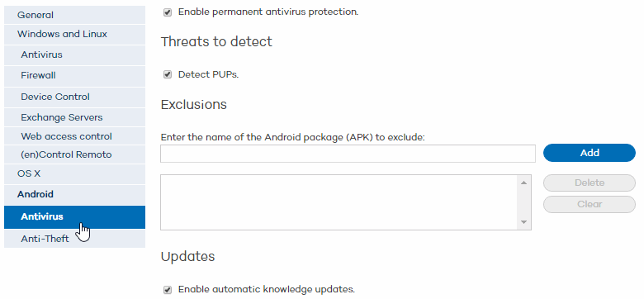
Task: Click the Delete exclusion button
Action: (x=590, y=183)
